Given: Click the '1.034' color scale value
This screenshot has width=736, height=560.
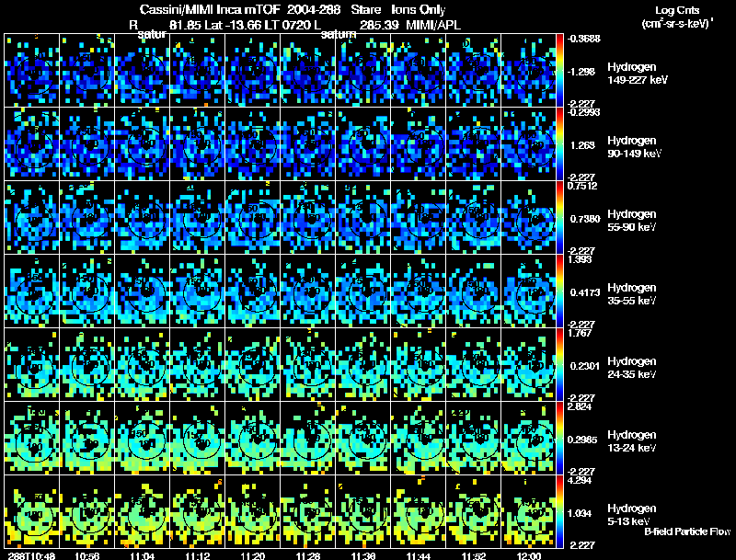Looking at the screenshot, I should (x=580, y=514).
